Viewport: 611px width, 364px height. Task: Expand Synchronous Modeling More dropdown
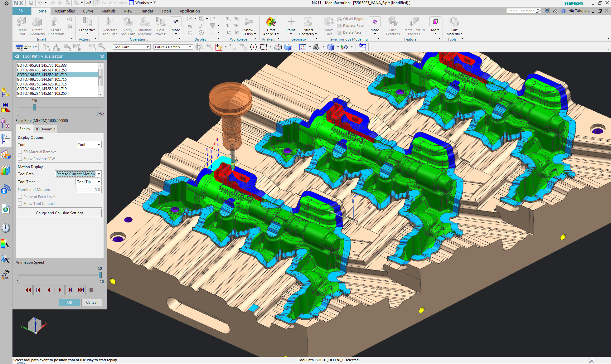tap(375, 26)
